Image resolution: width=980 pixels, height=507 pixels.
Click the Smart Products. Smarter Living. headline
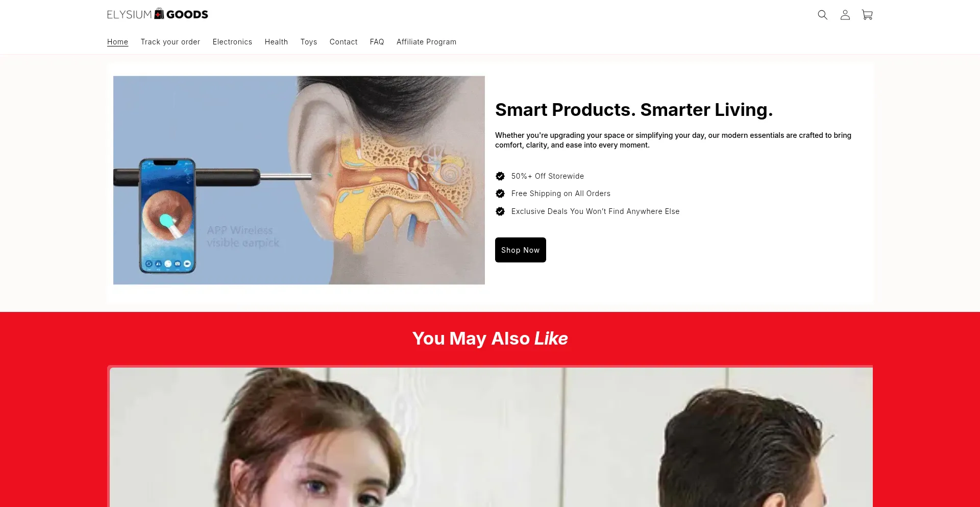634,110
